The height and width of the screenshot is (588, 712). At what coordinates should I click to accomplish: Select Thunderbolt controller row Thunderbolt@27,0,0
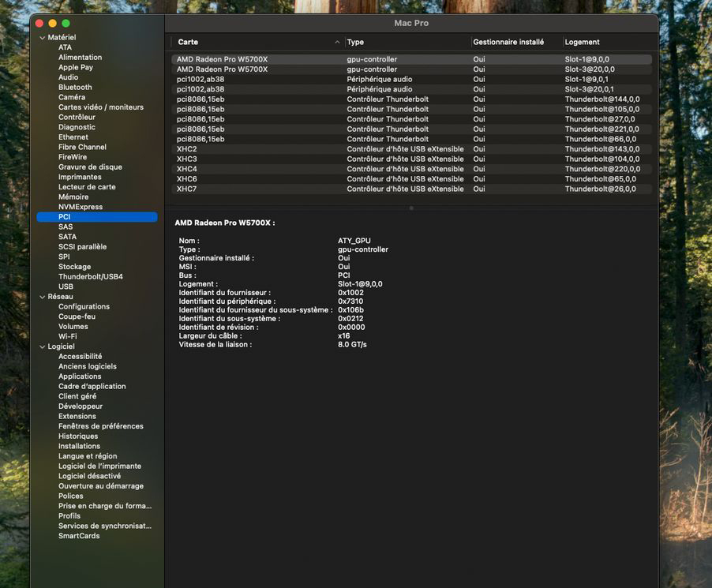pos(411,119)
